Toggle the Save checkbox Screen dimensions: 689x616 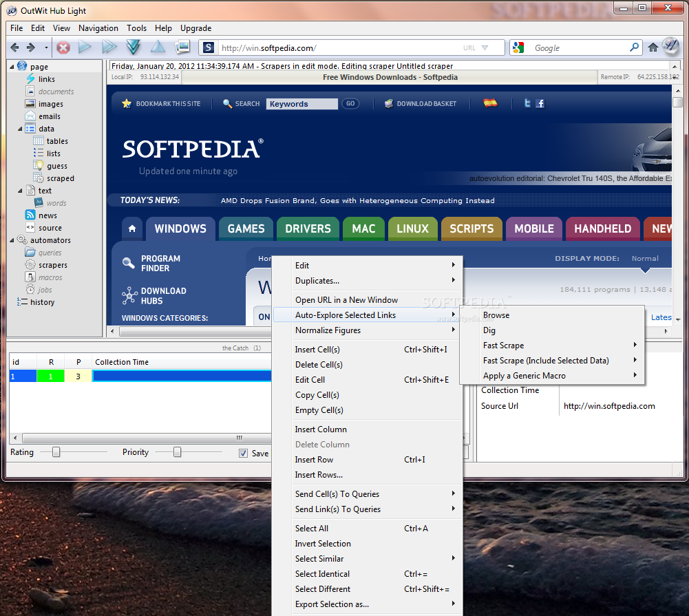click(x=243, y=453)
